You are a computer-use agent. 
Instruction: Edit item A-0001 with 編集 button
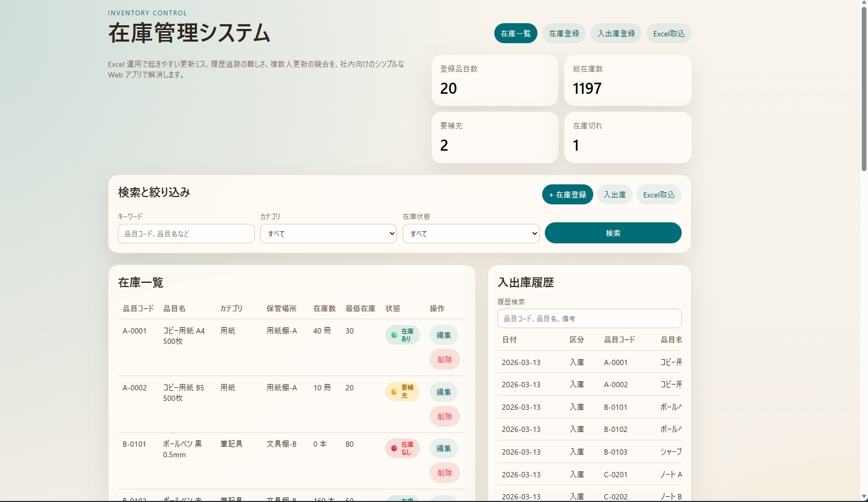[x=444, y=335]
